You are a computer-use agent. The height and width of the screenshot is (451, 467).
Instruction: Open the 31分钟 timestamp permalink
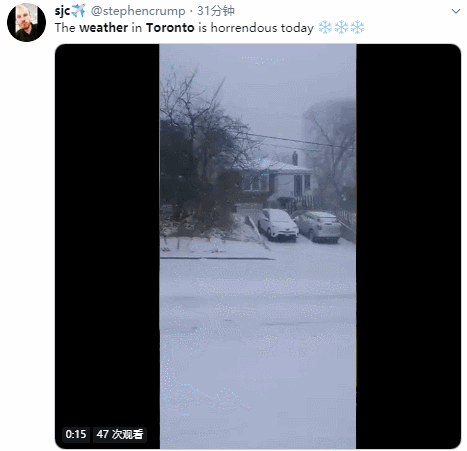[x=216, y=11]
